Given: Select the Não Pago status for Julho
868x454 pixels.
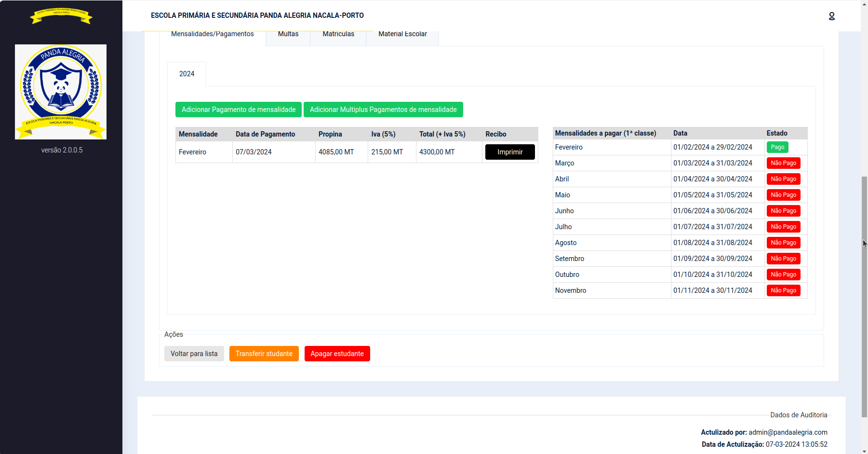Looking at the screenshot, I should 783,227.
